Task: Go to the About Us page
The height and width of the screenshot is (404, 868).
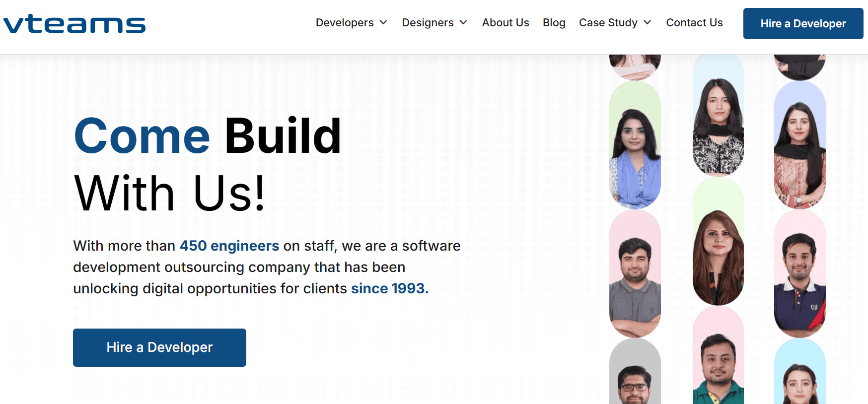Action: (x=506, y=23)
